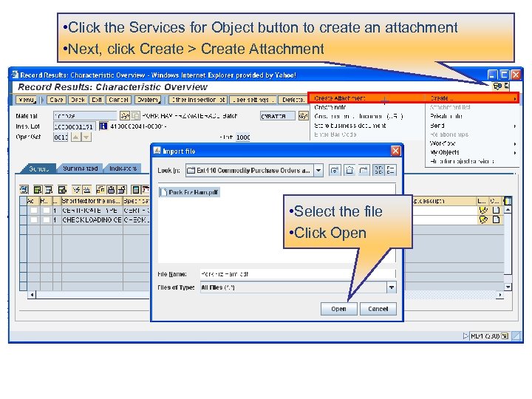The height and width of the screenshot is (399, 532).
Task: Toggle first checkbox in CHECKLOADING row
Action: 34,220
